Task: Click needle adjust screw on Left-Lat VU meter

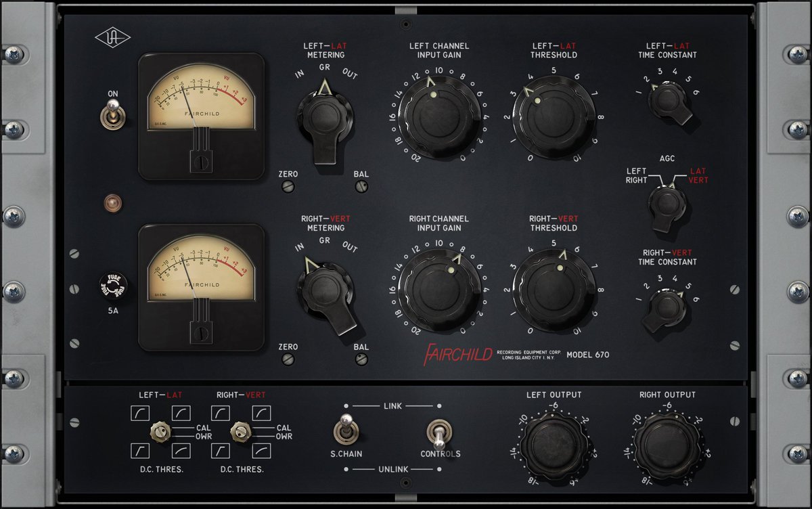Action: 201,162
